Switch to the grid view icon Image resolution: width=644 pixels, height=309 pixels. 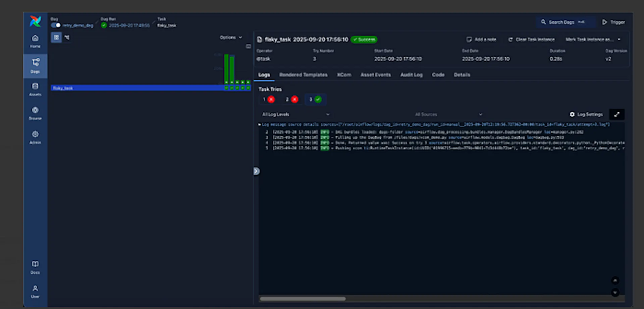click(56, 37)
